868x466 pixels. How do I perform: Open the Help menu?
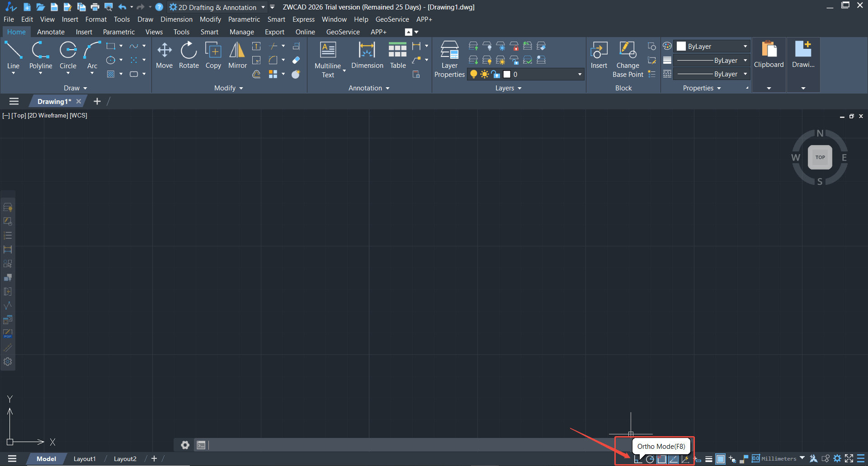(361, 19)
